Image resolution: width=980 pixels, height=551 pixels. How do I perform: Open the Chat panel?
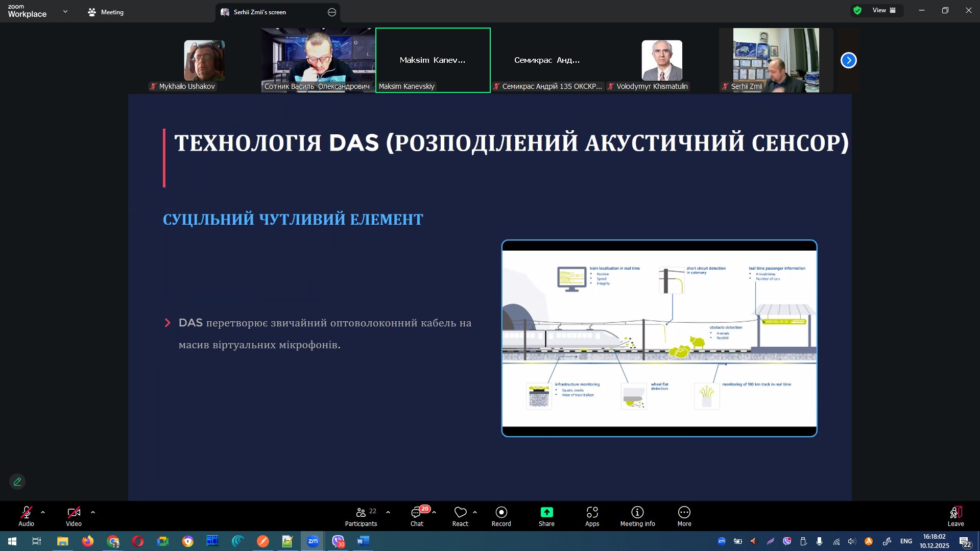[417, 516]
